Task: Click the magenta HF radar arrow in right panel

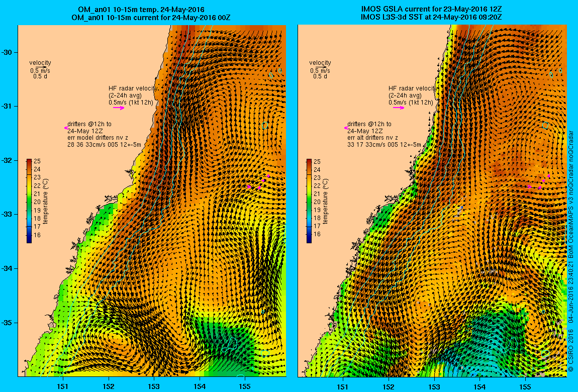Action: pyautogui.click(x=399, y=108)
